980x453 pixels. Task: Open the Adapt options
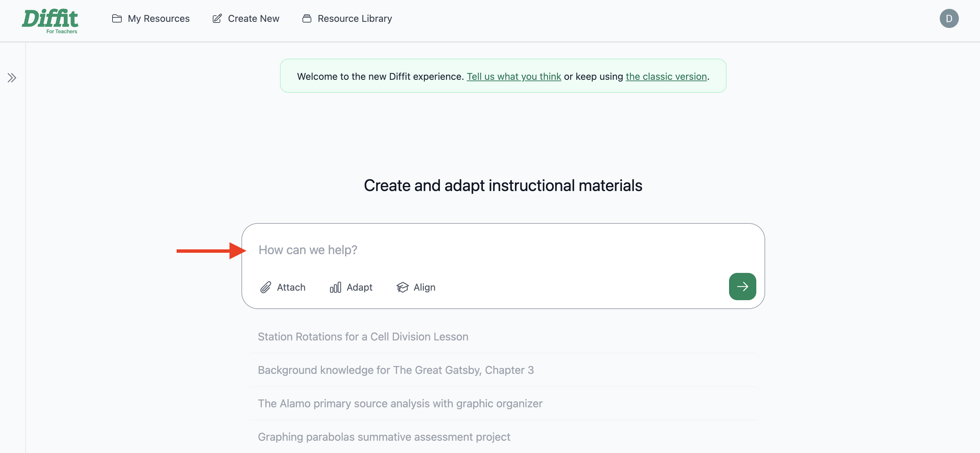(x=351, y=288)
